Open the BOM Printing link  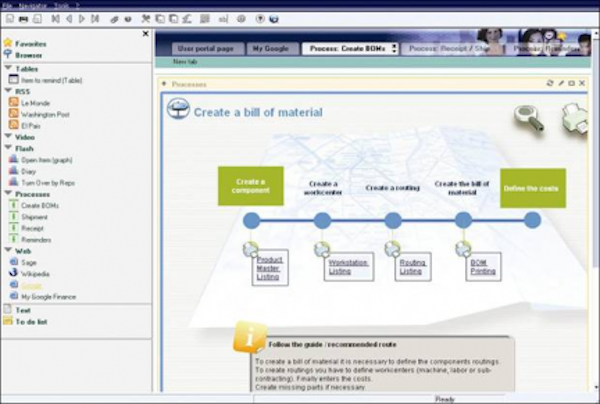point(483,267)
